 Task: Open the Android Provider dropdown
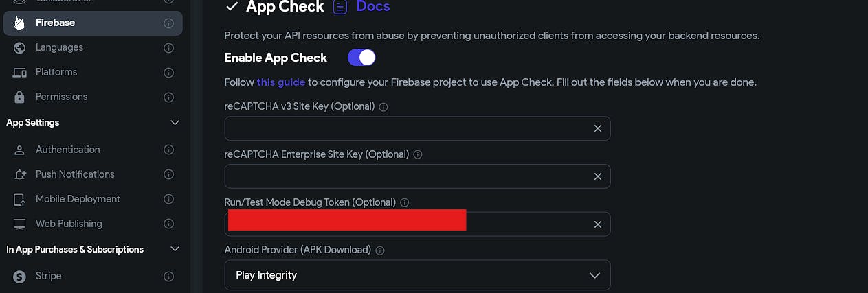pyautogui.click(x=417, y=275)
